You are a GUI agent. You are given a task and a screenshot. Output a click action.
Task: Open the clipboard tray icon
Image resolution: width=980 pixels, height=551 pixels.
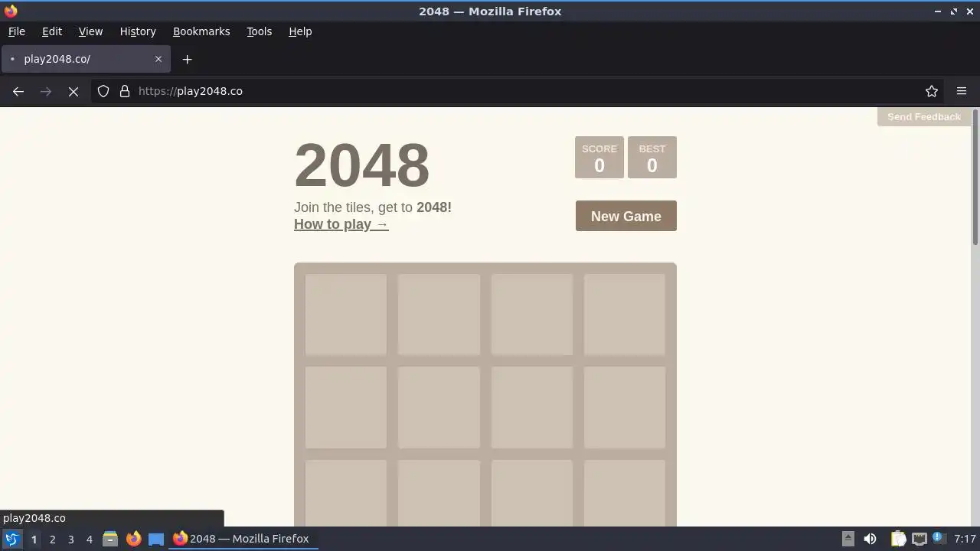click(898, 539)
